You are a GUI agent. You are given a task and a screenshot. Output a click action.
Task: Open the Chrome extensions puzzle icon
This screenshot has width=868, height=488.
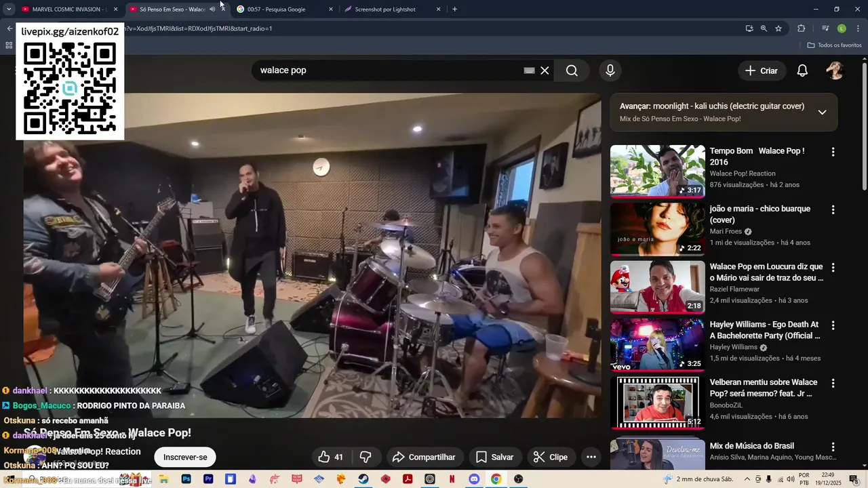pos(802,28)
